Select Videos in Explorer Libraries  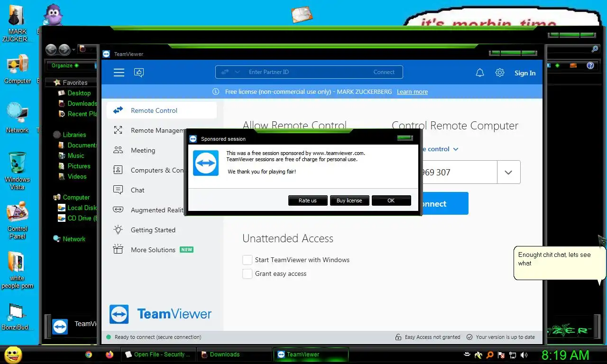click(77, 176)
